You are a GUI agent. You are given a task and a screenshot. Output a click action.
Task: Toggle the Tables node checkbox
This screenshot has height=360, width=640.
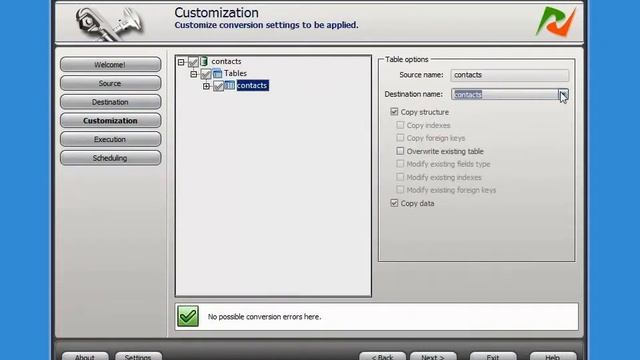(x=206, y=74)
